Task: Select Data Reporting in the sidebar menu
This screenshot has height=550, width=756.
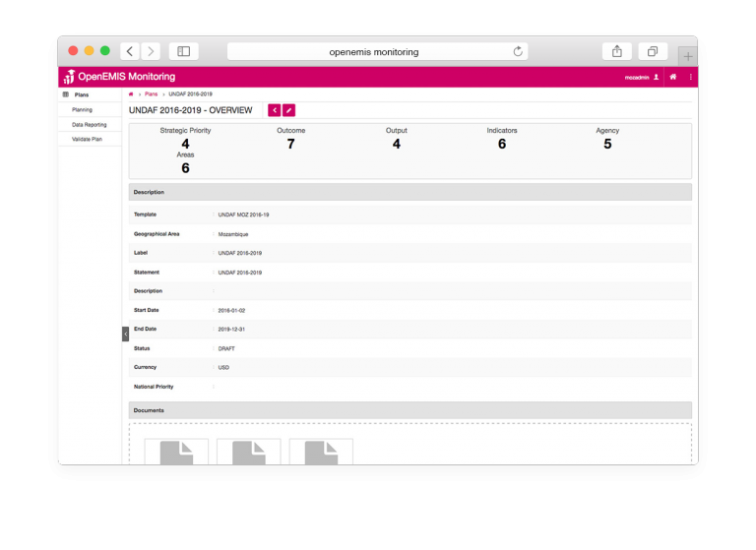Action: 89,125
